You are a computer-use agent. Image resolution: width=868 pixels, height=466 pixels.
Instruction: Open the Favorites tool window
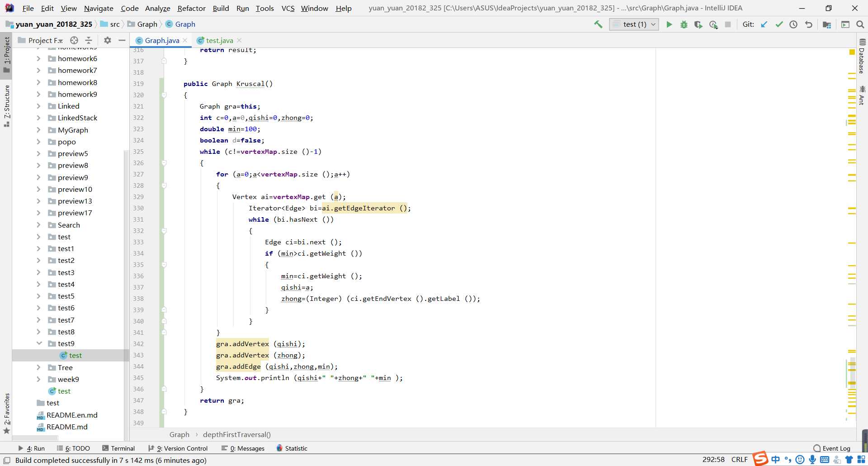[x=6, y=414]
